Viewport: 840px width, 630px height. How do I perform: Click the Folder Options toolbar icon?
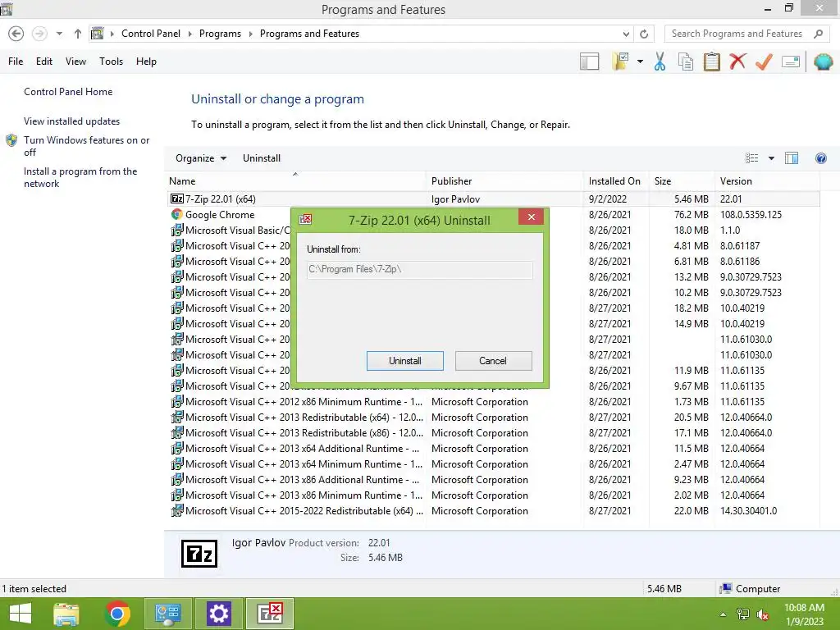621,62
